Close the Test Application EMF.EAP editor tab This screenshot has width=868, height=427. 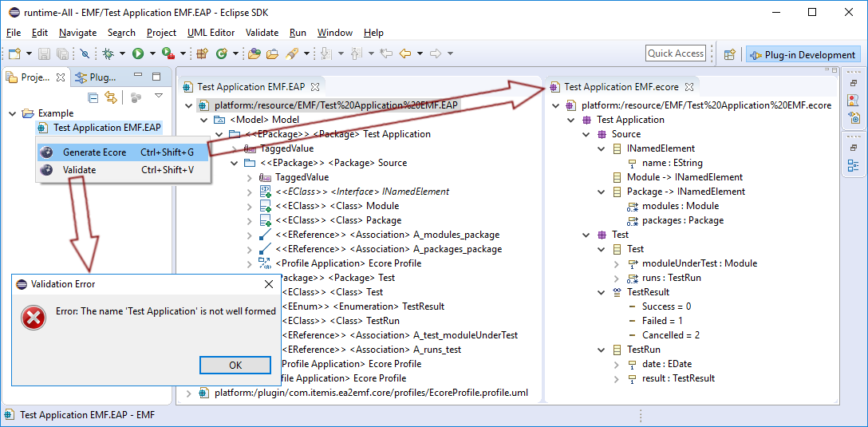(315, 87)
